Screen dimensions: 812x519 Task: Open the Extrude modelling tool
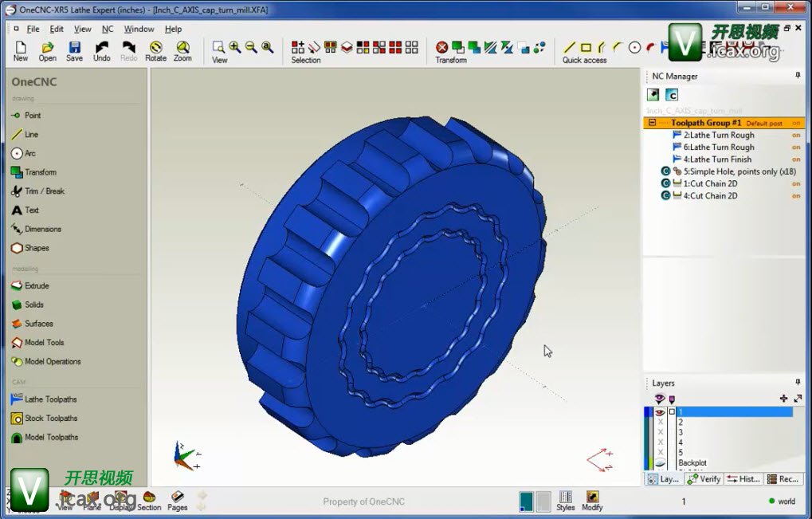[30, 286]
